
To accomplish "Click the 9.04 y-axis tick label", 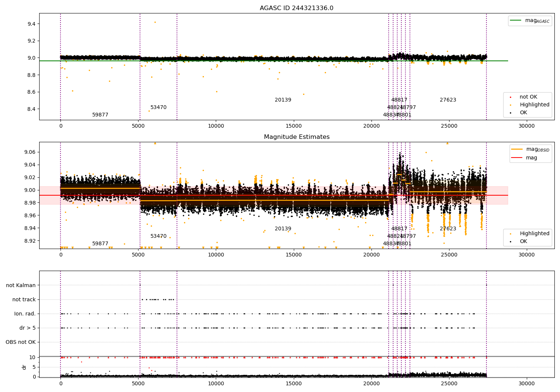I will pos(30,165).
